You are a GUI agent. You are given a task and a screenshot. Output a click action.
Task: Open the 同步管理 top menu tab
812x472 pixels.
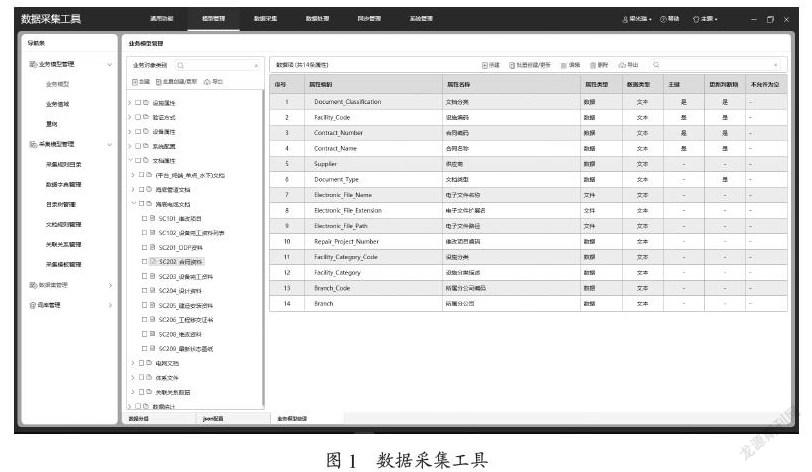click(369, 19)
